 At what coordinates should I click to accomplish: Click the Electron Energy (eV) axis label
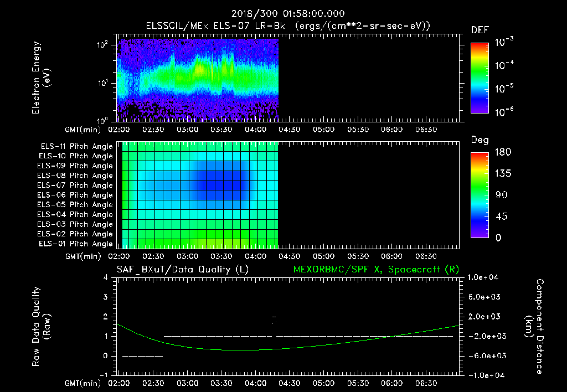pyautogui.click(x=41, y=78)
